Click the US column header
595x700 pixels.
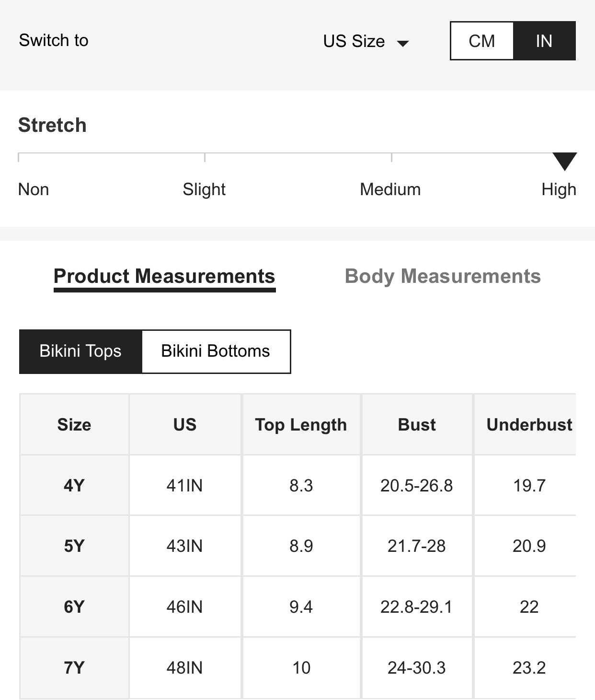[185, 425]
